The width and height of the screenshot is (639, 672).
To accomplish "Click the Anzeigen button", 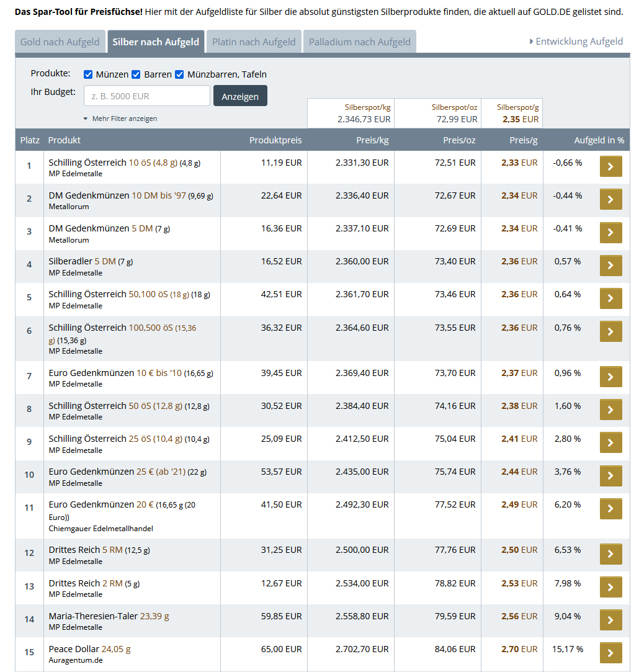I will tap(240, 96).
